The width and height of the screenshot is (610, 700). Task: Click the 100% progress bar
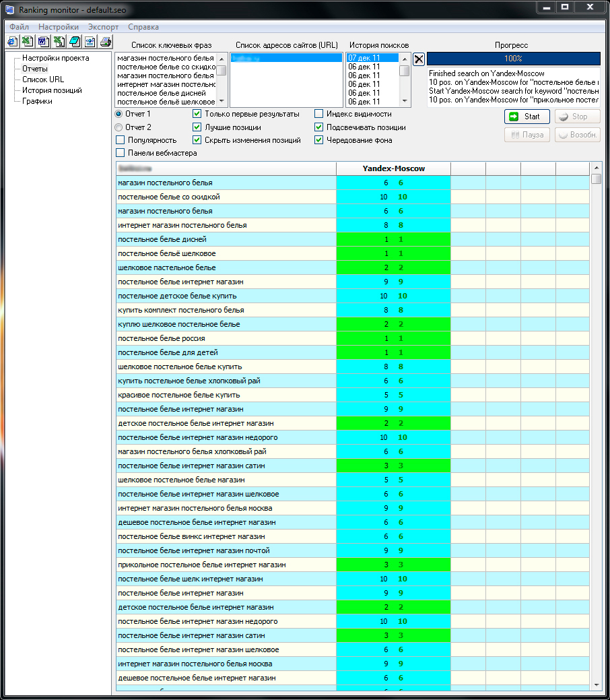pos(514,59)
